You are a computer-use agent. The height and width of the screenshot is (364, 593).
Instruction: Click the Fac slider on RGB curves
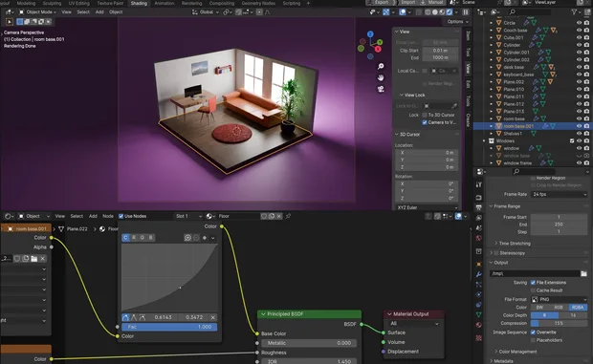pos(169,327)
